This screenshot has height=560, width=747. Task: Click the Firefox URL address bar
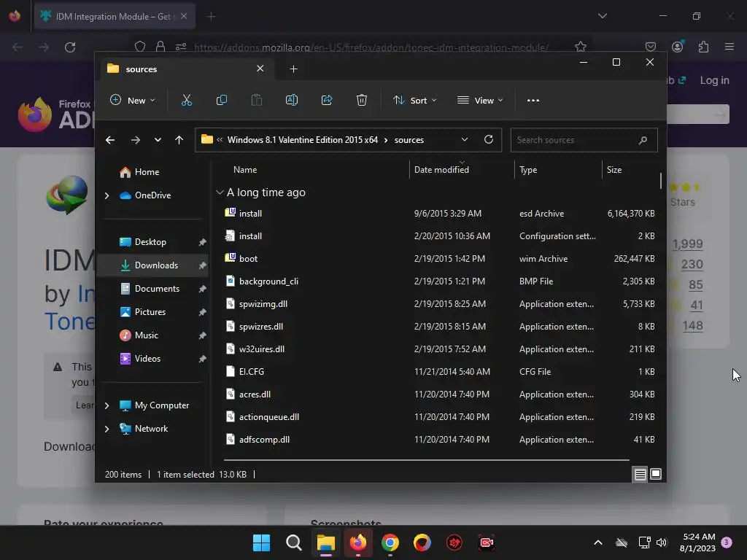[371, 47]
